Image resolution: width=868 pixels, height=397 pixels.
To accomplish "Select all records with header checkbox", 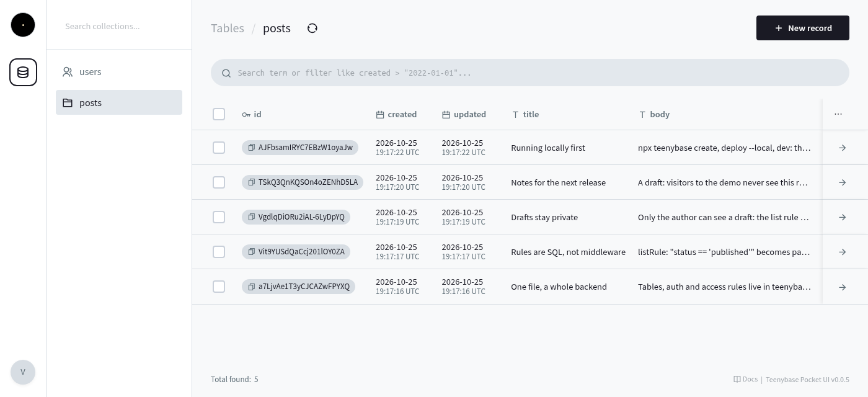I will [219, 114].
